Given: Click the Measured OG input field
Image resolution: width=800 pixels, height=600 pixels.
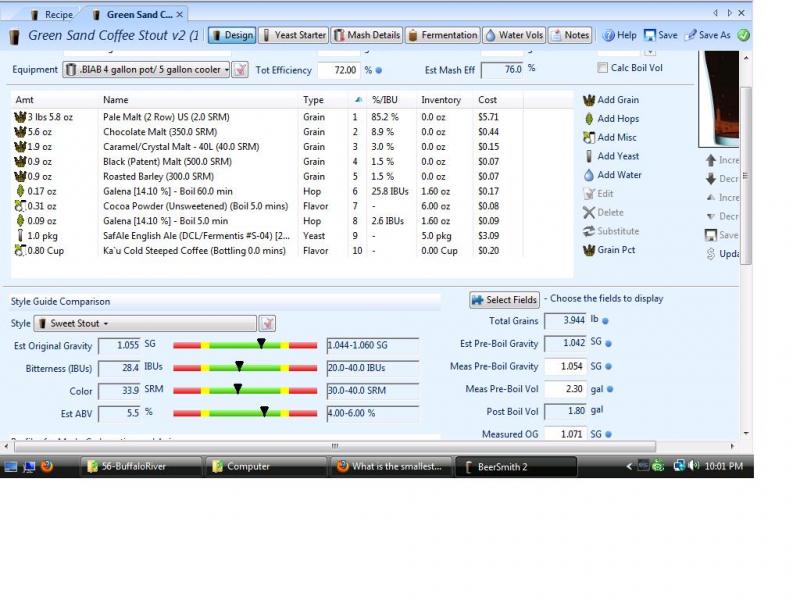Looking at the screenshot, I should click(565, 434).
